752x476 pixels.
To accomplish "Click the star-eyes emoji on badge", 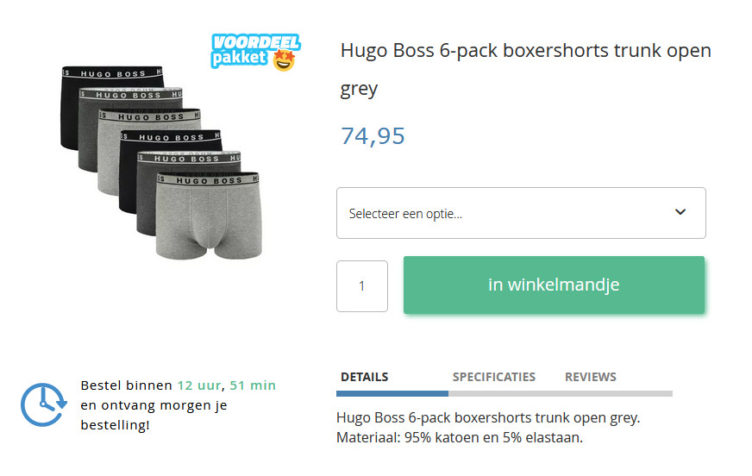I will tap(283, 60).
